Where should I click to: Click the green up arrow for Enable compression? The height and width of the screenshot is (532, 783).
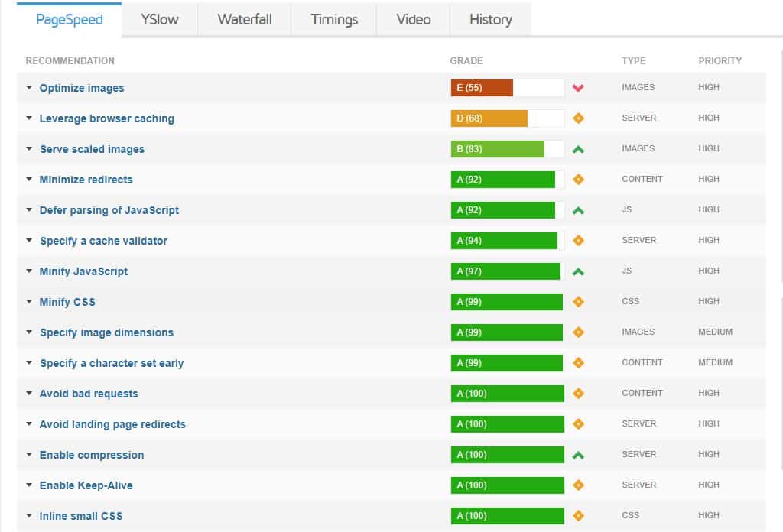coord(578,455)
